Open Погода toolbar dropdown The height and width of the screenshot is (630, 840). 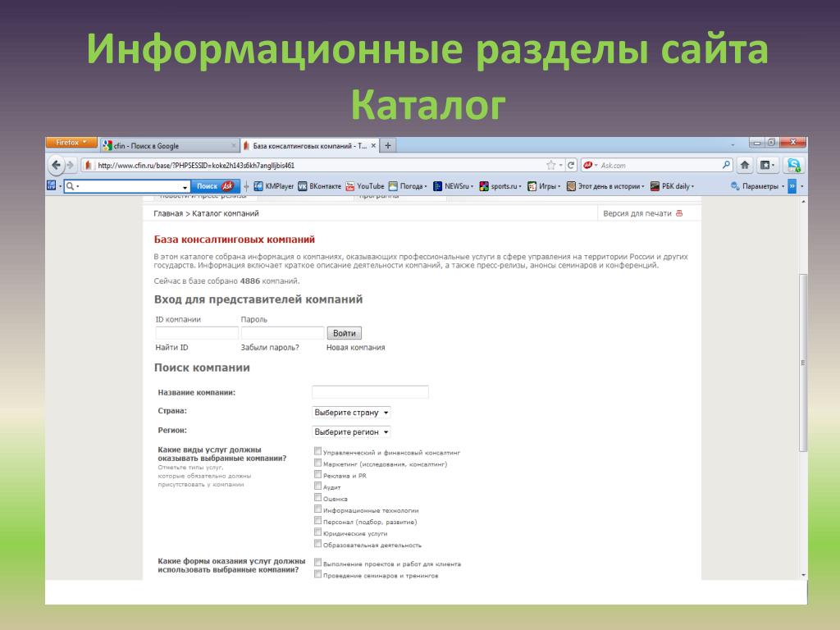pyautogui.click(x=408, y=186)
